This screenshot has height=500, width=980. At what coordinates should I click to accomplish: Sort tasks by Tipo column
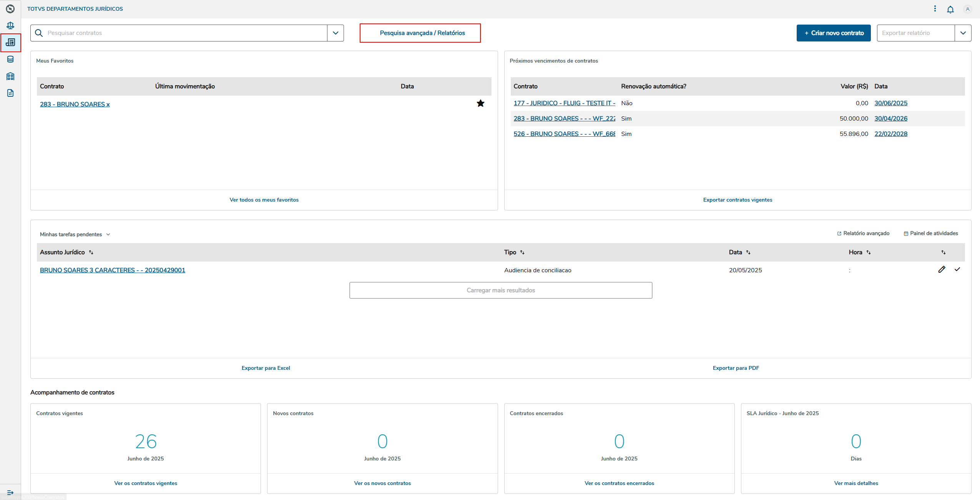tap(522, 252)
